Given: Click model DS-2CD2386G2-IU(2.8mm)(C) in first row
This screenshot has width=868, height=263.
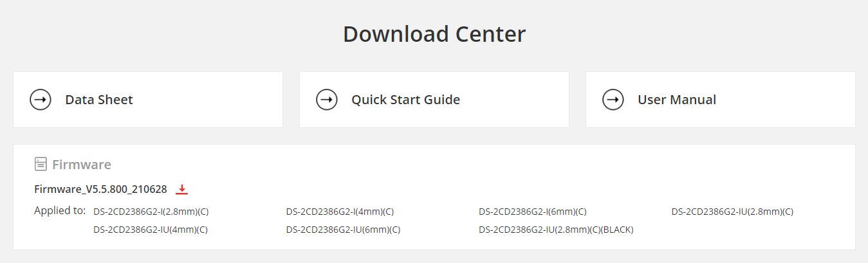Looking at the screenshot, I should [732, 212].
